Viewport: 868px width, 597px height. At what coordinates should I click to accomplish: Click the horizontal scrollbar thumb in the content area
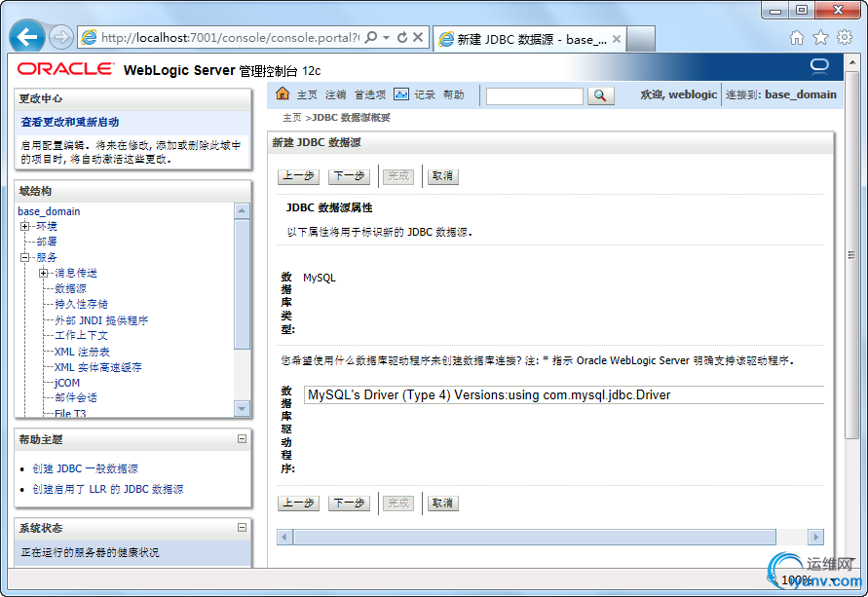[x=535, y=537]
